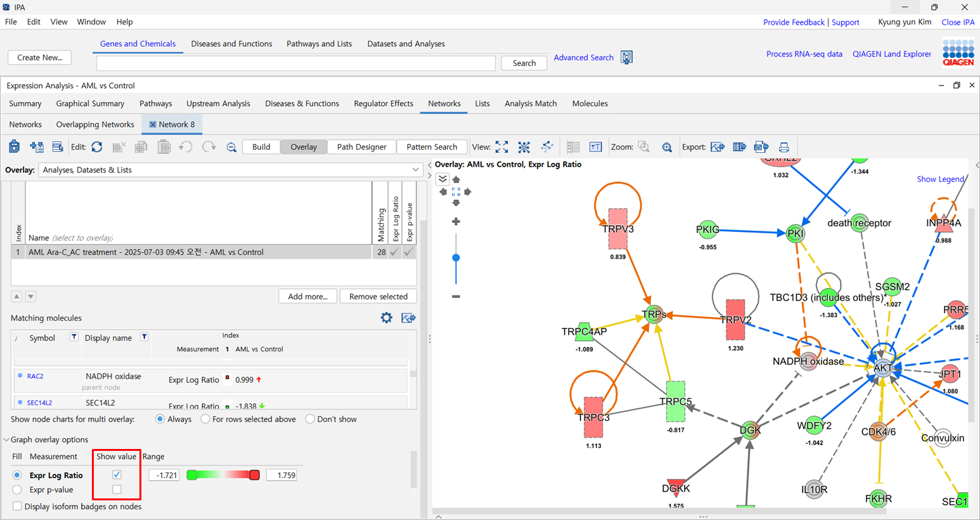Click the Create New... button
This screenshot has height=520, width=980.
click(39, 58)
